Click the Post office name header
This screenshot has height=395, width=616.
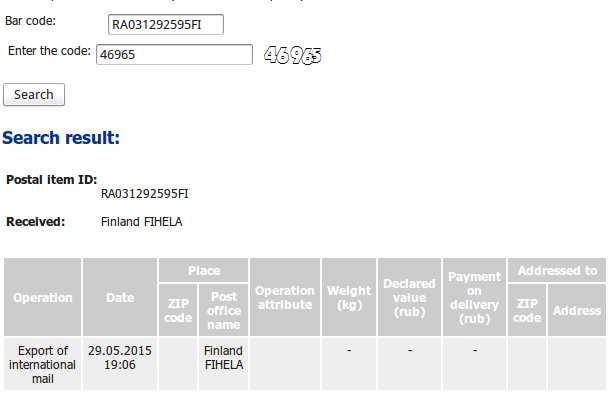coord(224,310)
